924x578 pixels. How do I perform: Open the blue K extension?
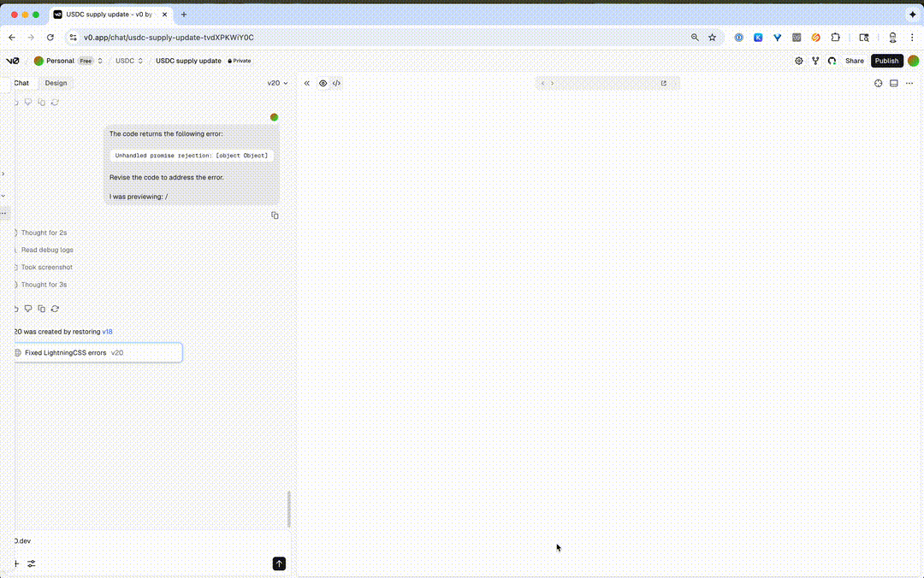[758, 37]
